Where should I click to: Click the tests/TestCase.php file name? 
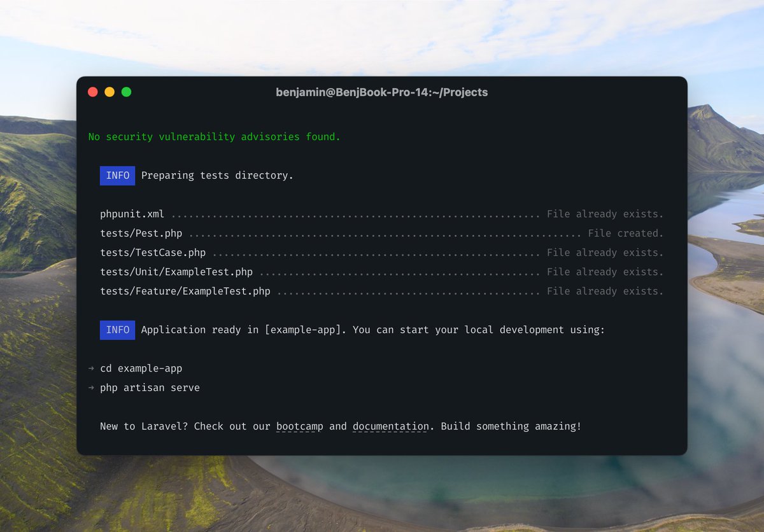[x=153, y=253]
